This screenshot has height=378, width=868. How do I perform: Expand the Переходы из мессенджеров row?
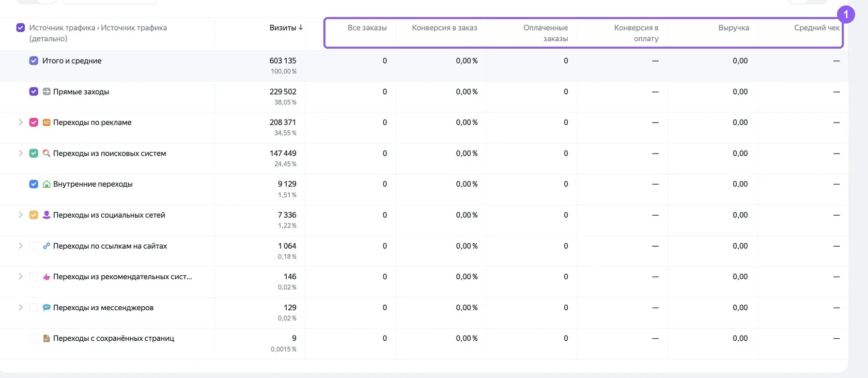[x=21, y=307]
